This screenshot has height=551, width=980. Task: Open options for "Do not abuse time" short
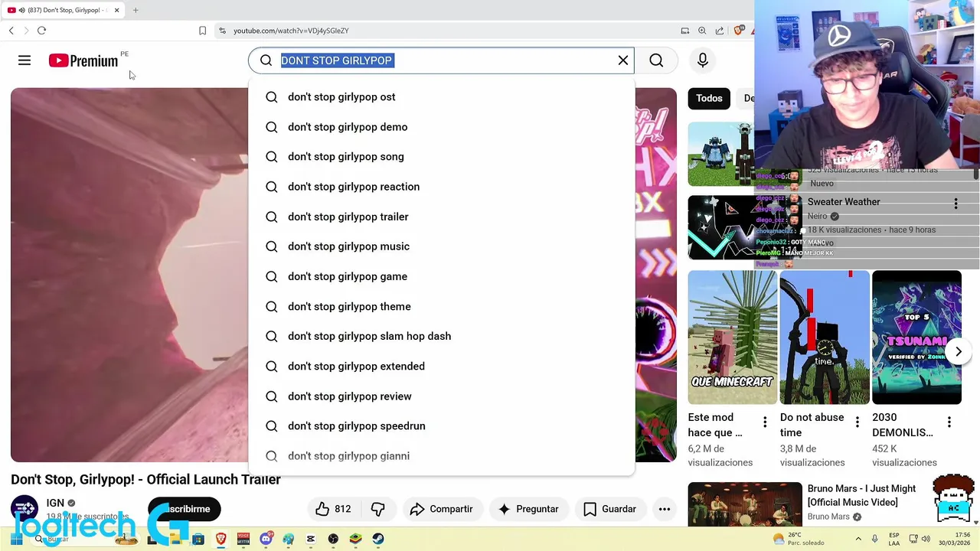click(x=857, y=422)
